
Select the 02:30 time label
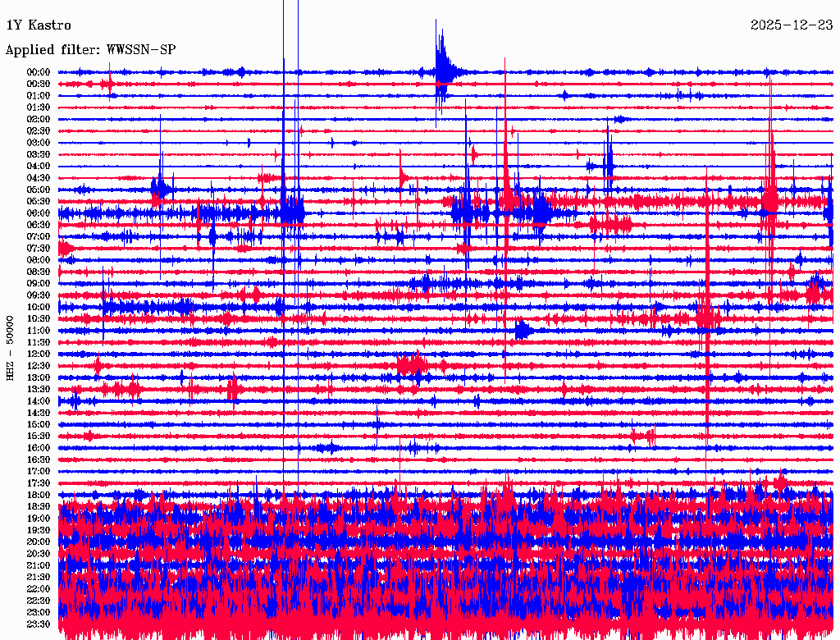[x=39, y=130]
